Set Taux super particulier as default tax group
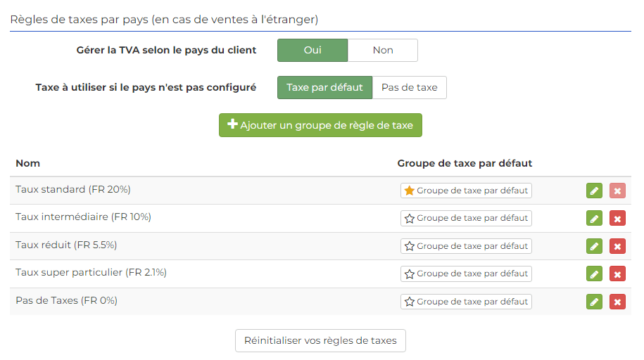Screen dimensions: 644x360 pos(466,274)
